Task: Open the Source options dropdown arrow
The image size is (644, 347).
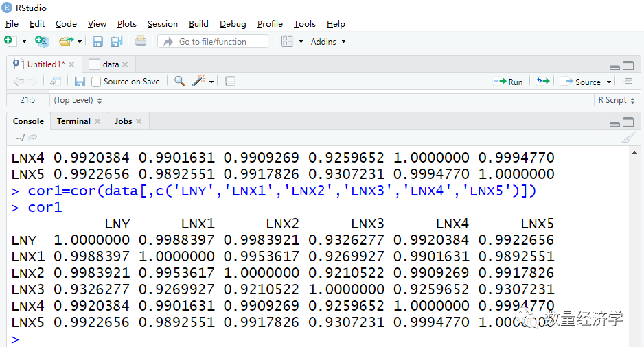Action: (x=609, y=82)
